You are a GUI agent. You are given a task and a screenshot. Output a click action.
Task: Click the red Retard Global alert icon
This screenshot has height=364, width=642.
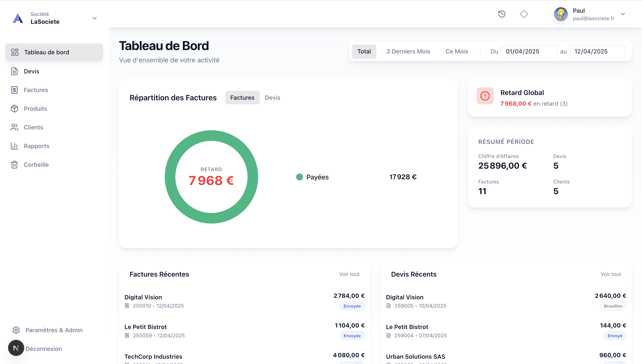[485, 96]
